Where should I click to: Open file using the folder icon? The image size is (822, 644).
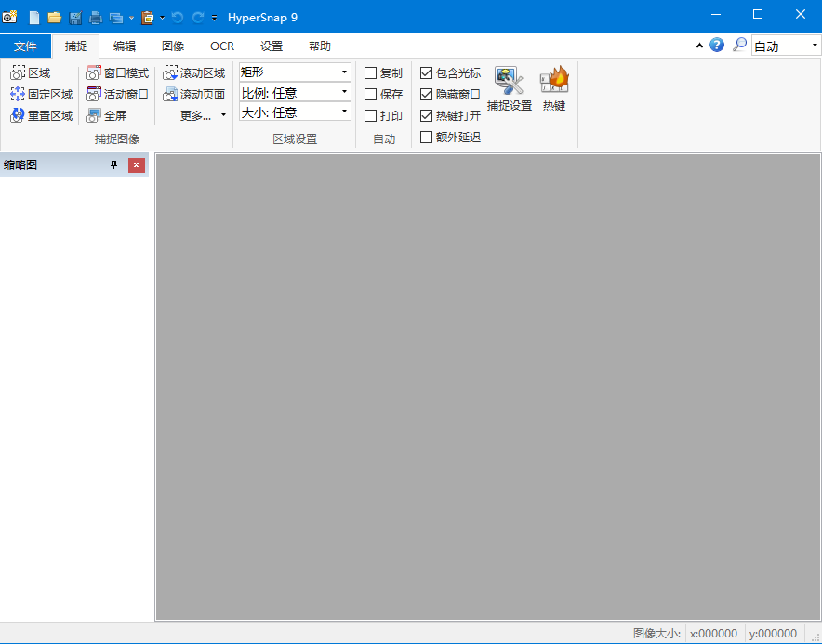(55, 18)
